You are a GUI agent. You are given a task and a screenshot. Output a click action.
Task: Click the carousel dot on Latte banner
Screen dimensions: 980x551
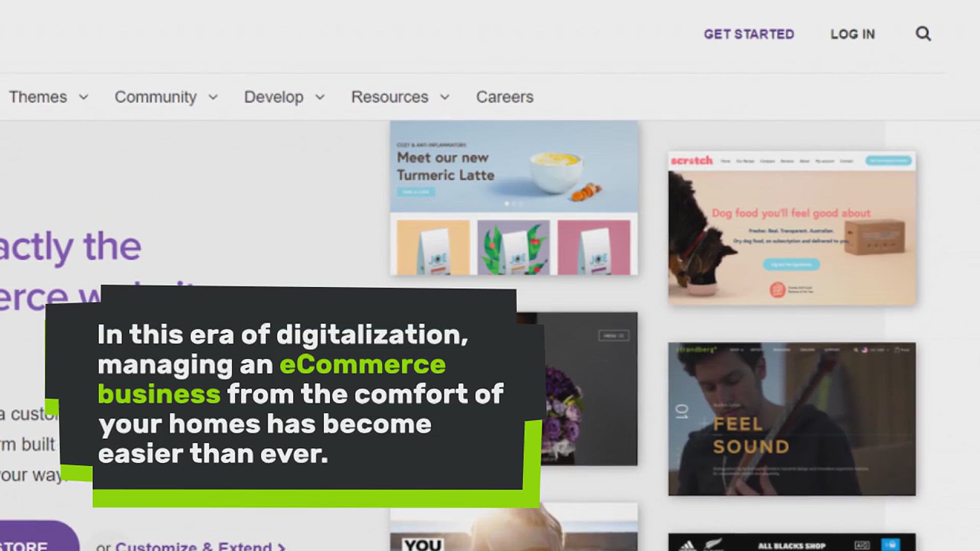507,204
